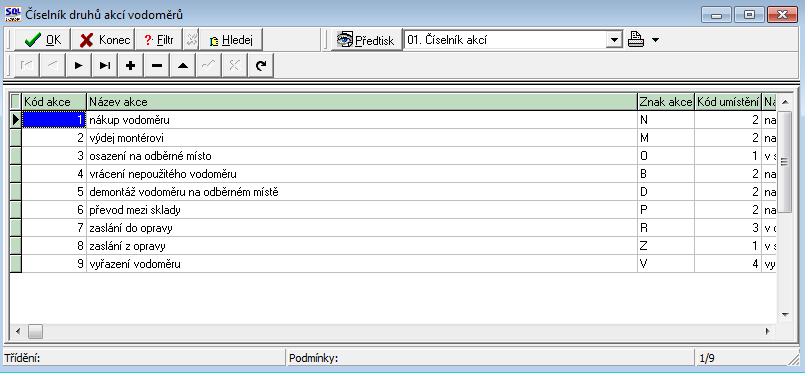Go to next record icon
808x376 pixels.
pyautogui.click(x=78, y=66)
